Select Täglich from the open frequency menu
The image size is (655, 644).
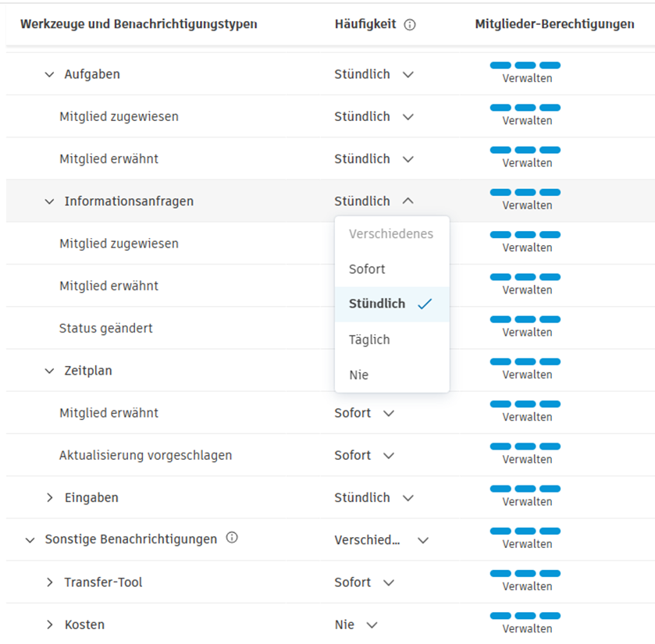(x=369, y=340)
